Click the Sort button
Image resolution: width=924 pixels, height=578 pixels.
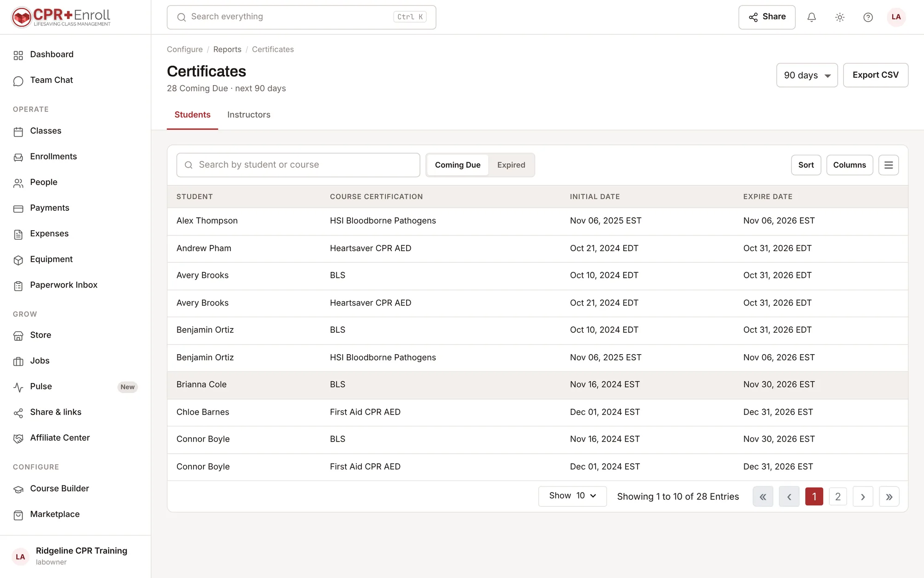coord(806,165)
